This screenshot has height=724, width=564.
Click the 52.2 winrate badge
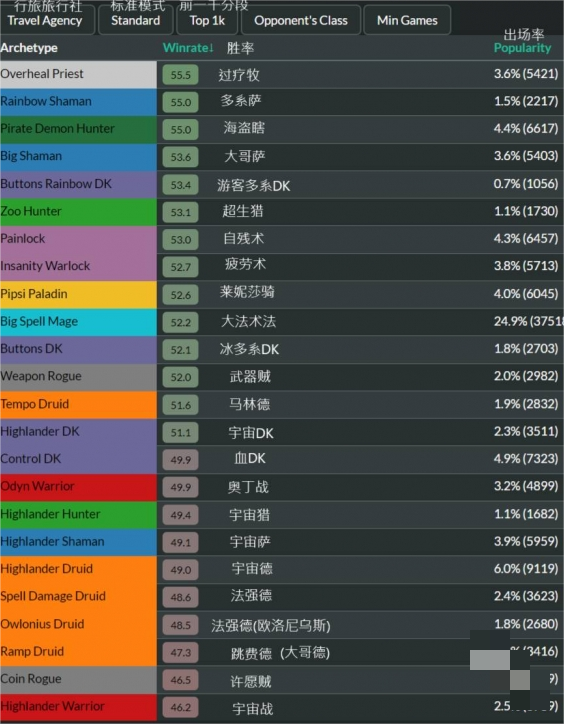click(x=181, y=322)
